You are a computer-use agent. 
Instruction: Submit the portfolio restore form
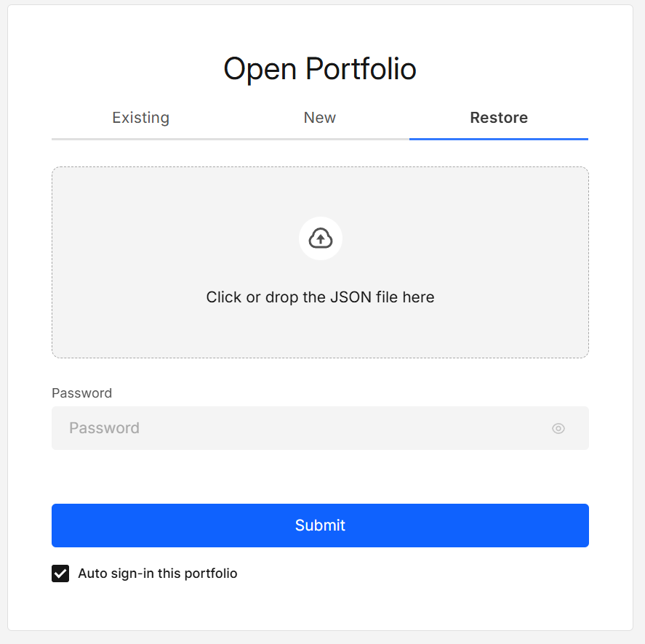point(320,525)
